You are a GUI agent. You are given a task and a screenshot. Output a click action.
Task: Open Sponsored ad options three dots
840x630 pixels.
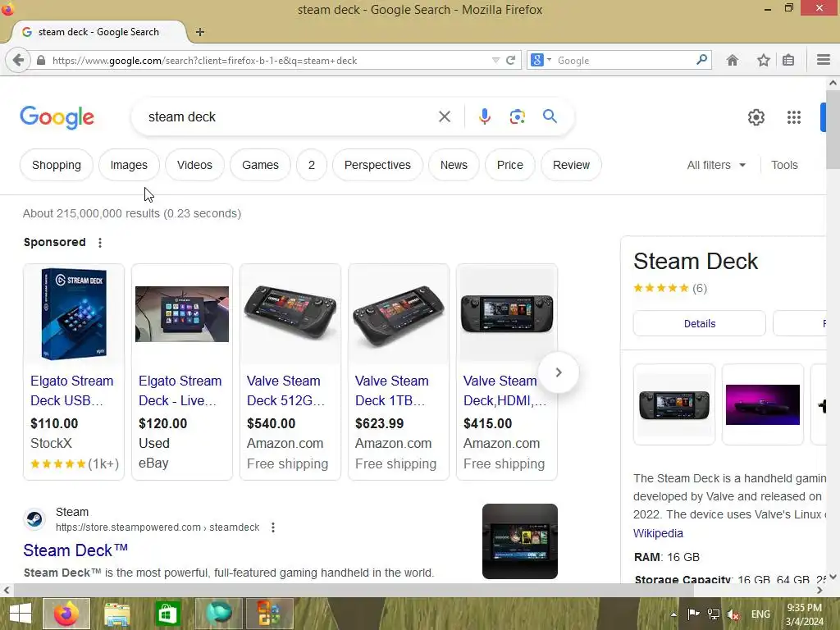(99, 243)
